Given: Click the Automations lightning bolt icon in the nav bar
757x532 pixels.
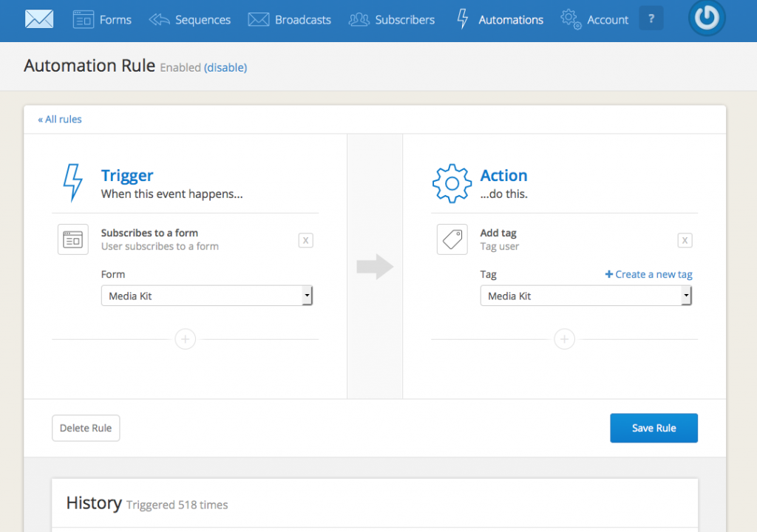Looking at the screenshot, I should (x=463, y=18).
